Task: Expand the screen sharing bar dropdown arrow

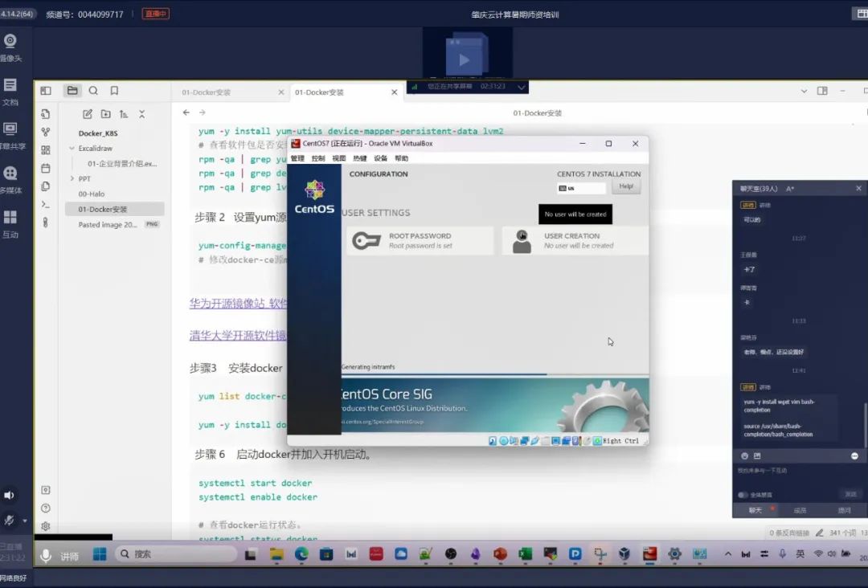Action: pos(522,87)
